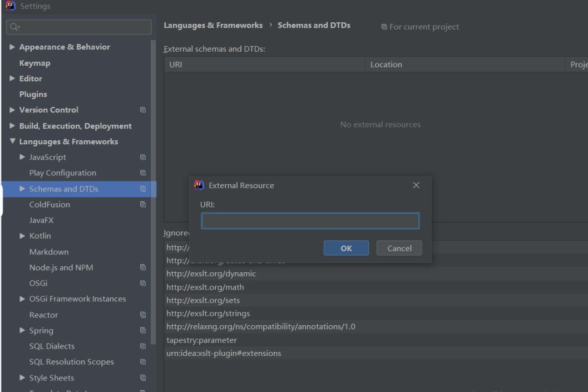Open the Plugins settings page
This screenshot has width=588, height=392.
(x=33, y=94)
